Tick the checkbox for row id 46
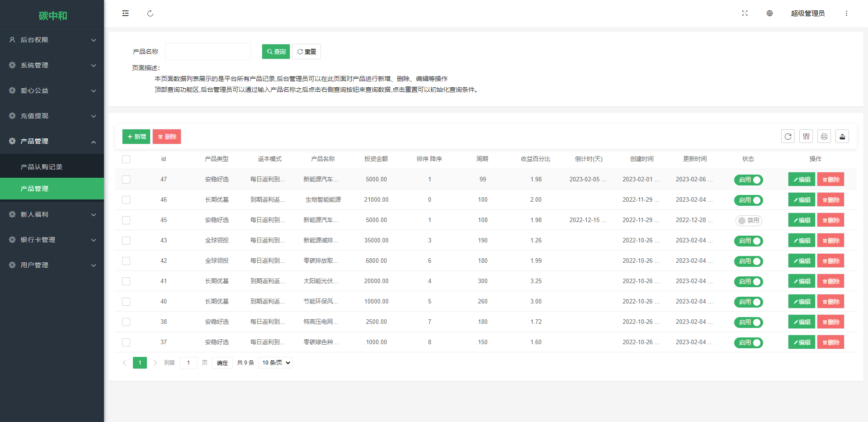This screenshot has width=868, height=422. pyautogui.click(x=126, y=200)
